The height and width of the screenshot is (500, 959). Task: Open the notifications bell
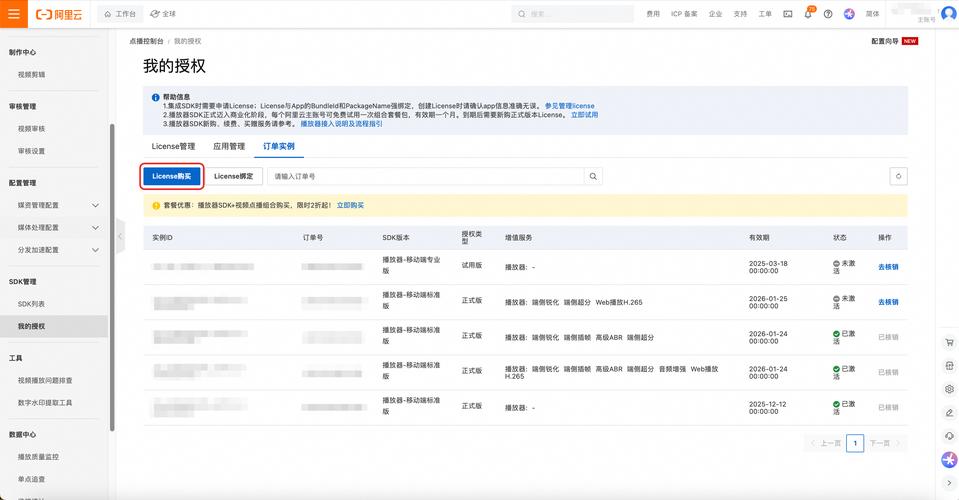coord(808,14)
